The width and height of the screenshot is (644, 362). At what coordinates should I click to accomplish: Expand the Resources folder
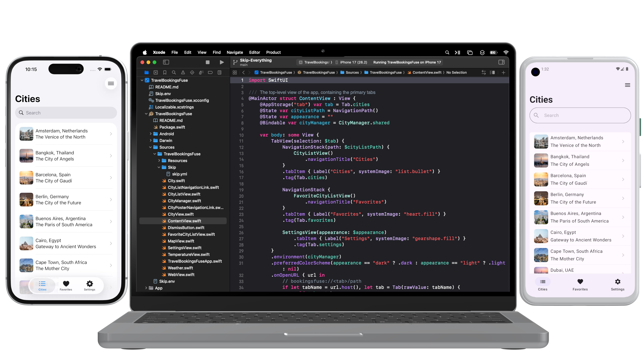[159, 161]
